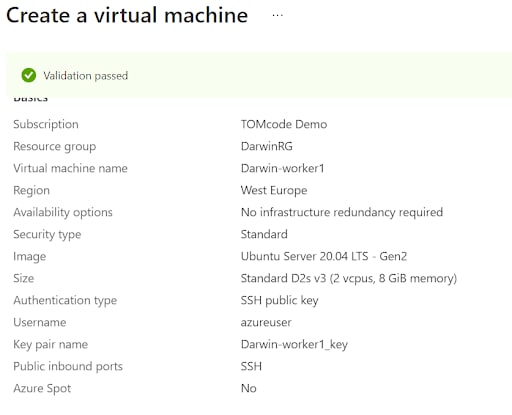The image size is (512, 415).
Task: Click the 'Azure Spot' label
Action: 42,388
